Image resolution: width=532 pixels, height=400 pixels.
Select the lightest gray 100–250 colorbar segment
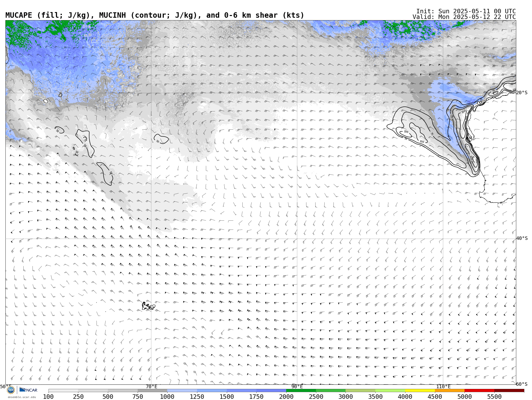click(63, 391)
